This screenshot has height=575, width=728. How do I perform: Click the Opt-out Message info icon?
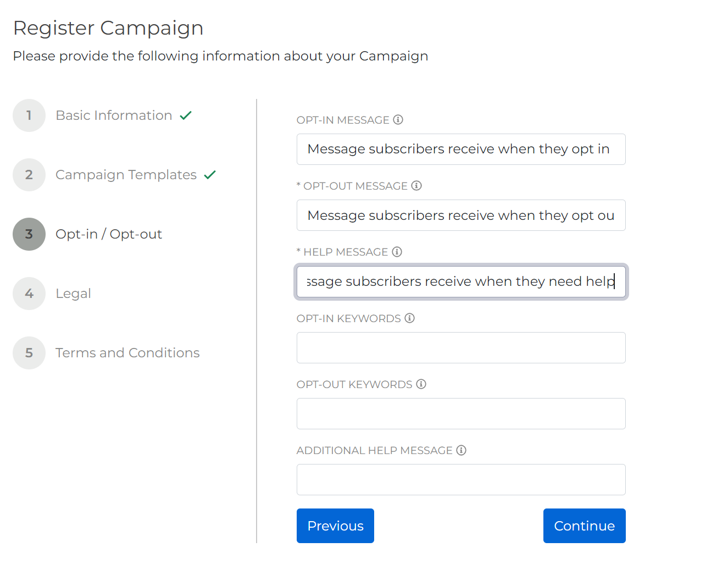pyautogui.click(x=416, y=186)
